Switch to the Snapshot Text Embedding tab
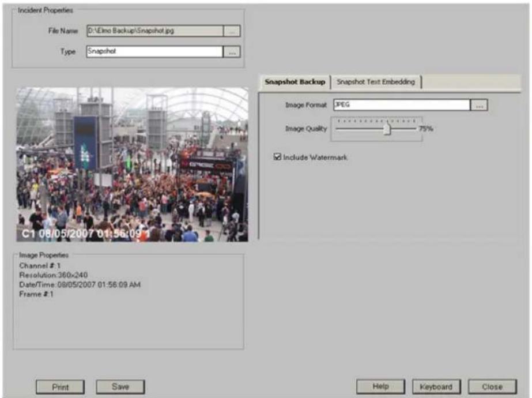Image resolution: width=532 pixels, height=398 pixels. [376, 82]
